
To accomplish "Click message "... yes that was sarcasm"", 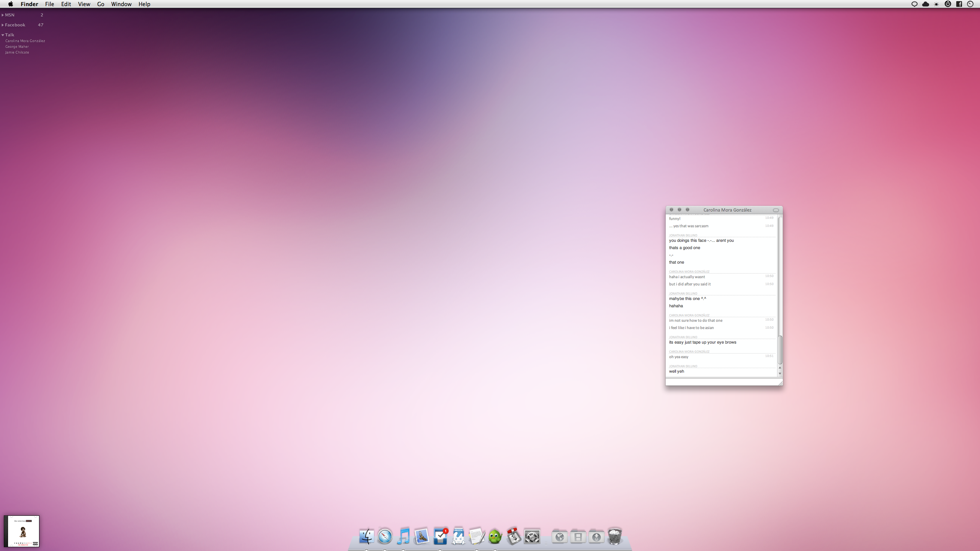I will pyautogui.click(x=689, y=226).
